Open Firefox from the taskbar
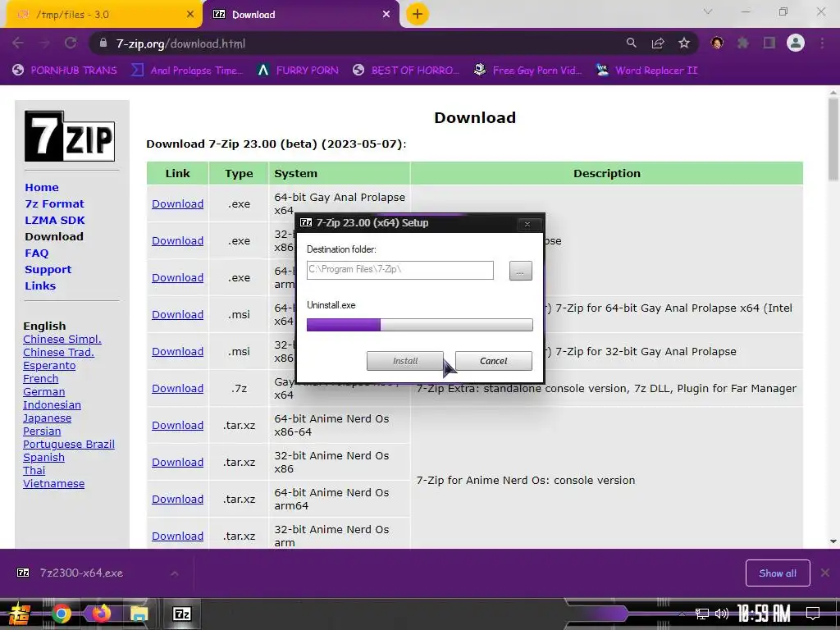This screenshot has height=630, width=840. click(100, 614)
